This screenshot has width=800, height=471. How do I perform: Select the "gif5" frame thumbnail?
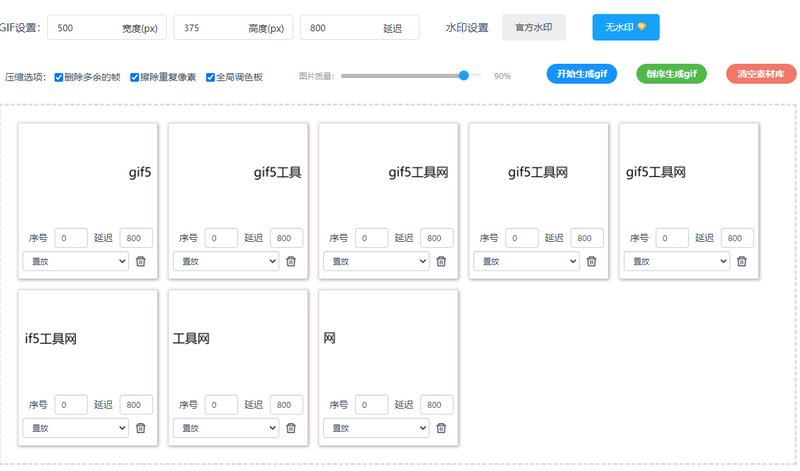pyautogui.click(x=88, y=172)
